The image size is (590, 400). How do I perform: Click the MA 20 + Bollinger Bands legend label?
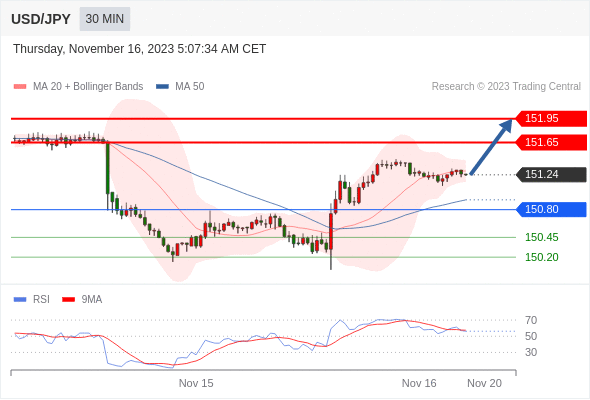pos(88,87)
